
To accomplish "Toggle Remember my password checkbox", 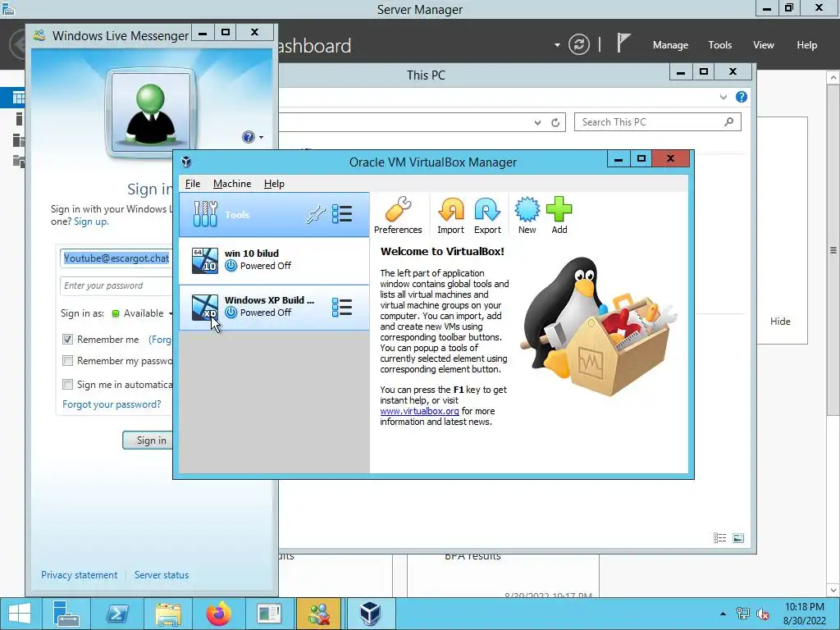I will point(67,361).
